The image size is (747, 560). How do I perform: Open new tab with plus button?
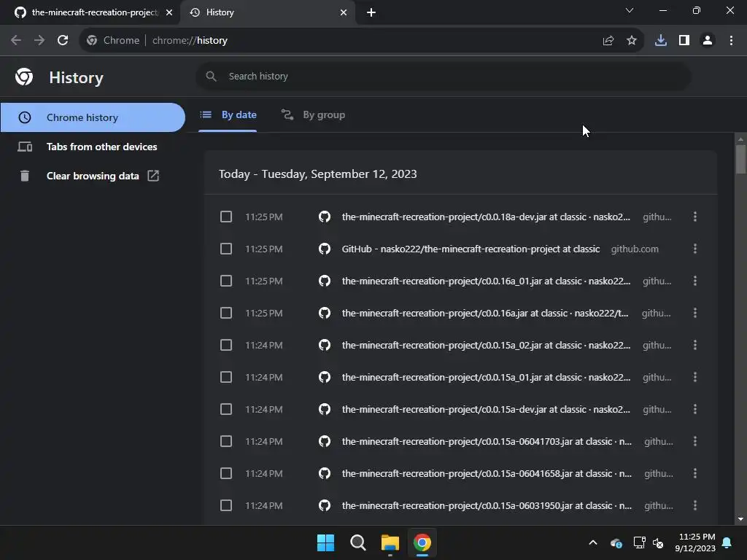click(x=371, y=12)
